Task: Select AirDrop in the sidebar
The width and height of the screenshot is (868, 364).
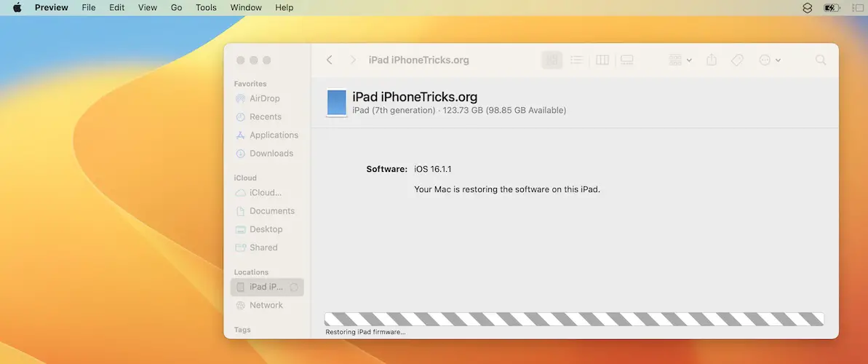Action: point(264,98)
